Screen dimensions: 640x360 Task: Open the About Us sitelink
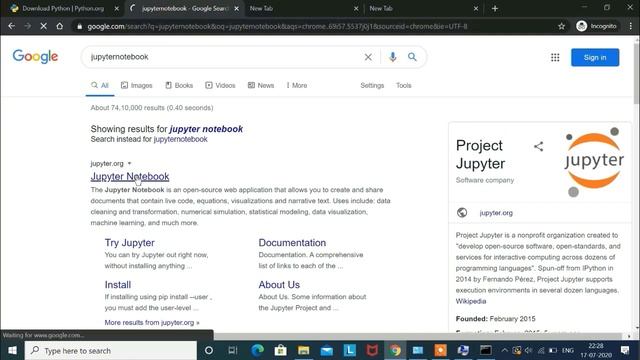(279, 284)
